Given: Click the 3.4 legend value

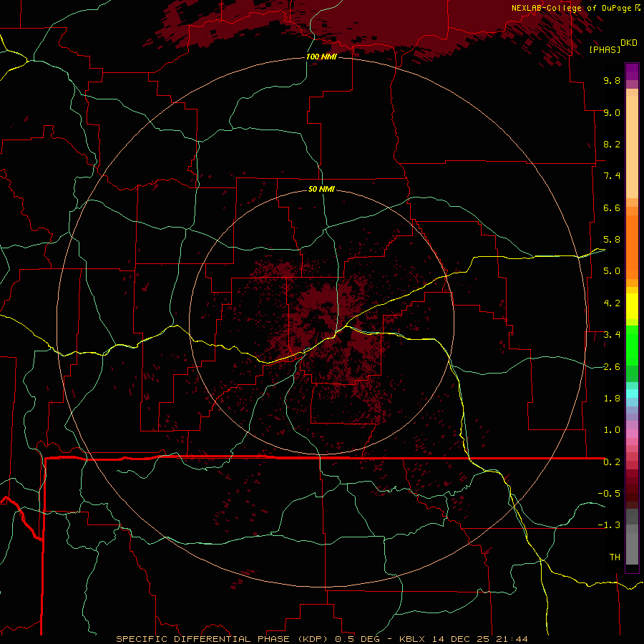Looking at the screenshot, I should (x=612, y=335).
